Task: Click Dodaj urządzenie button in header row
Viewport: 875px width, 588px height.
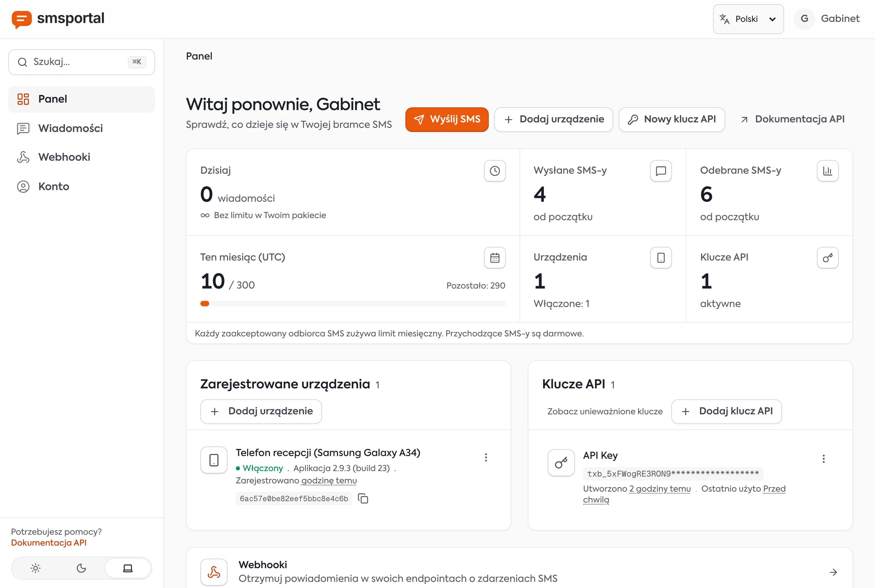Action: pyautogui.click(x=553, y=120)
